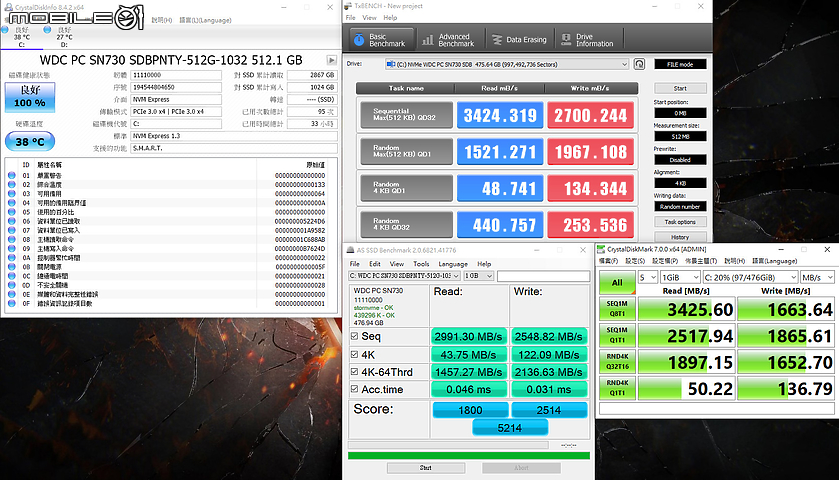Click the Data Erasing icon in TxBENCH
The image size is (839, 480).
[497, 40]
